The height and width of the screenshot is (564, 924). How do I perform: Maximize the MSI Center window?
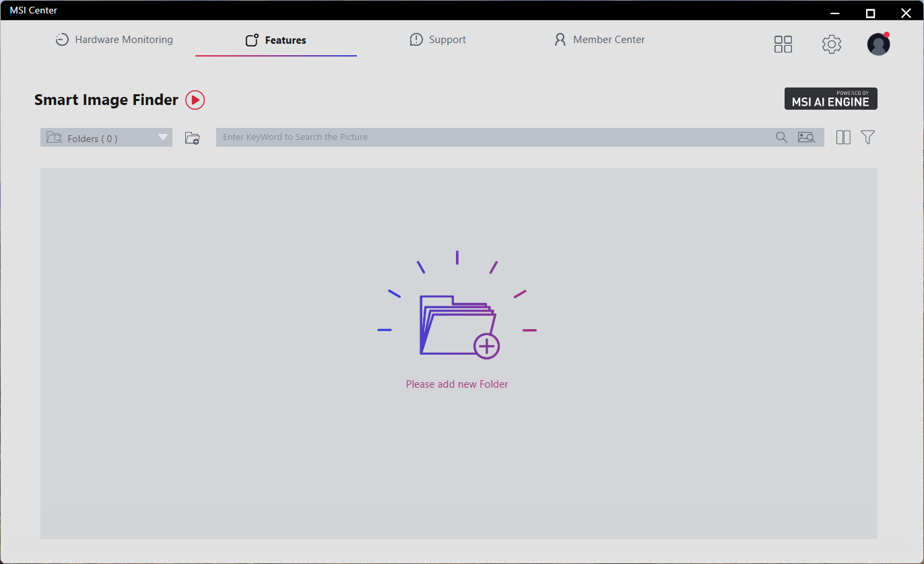coord(870,12)
